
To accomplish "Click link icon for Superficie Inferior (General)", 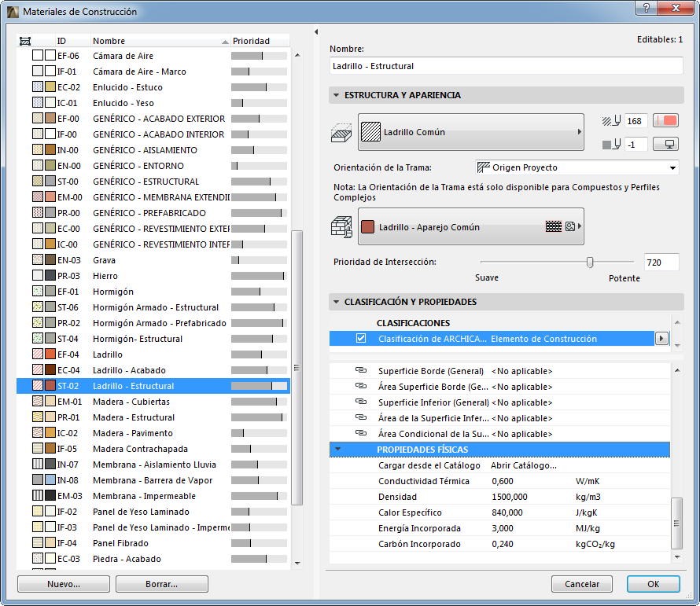I will tap(361, 402).
